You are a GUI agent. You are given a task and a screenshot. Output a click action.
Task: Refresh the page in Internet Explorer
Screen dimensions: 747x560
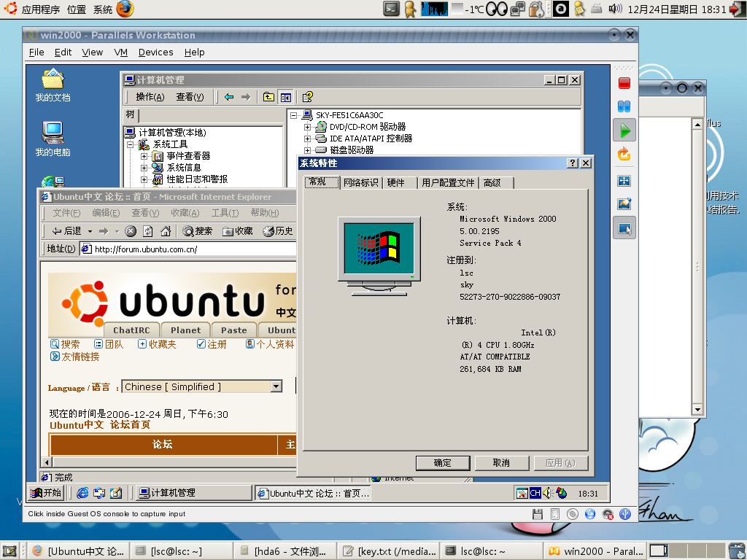click(148, 231)
